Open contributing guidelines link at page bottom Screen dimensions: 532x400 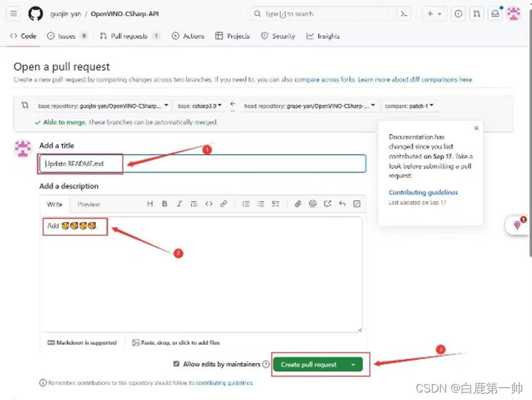(x=224, y=382)
